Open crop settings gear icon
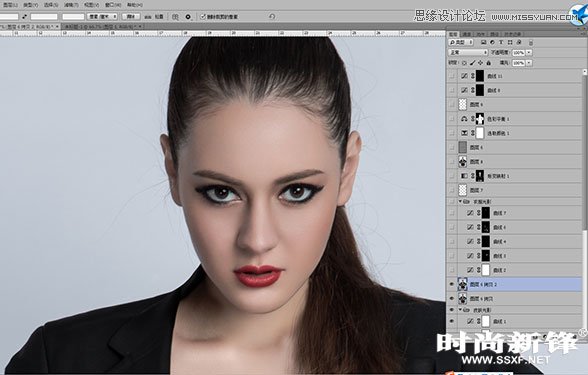Image resolution: width=588 pixels, height=375 pixels. (x=188, y=17)
